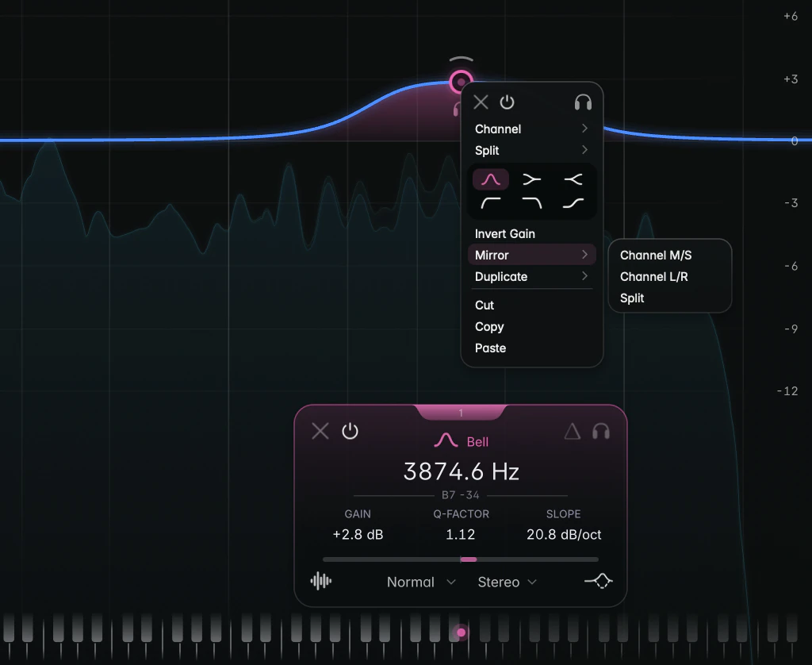Click the 3874.6 Hz frequency value
Viewport: 812px width, 665px height.
coord(461,471)
